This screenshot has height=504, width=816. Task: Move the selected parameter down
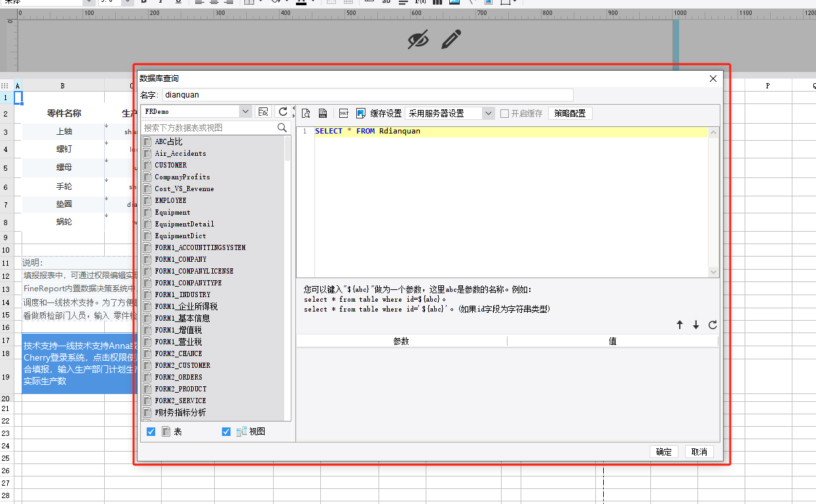click(695, 325)
